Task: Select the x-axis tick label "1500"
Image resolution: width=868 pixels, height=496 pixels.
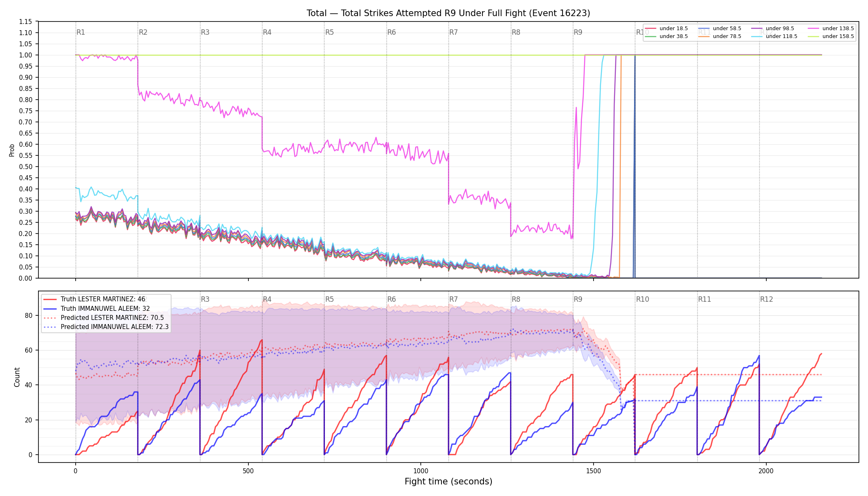Action: (594, 471)
